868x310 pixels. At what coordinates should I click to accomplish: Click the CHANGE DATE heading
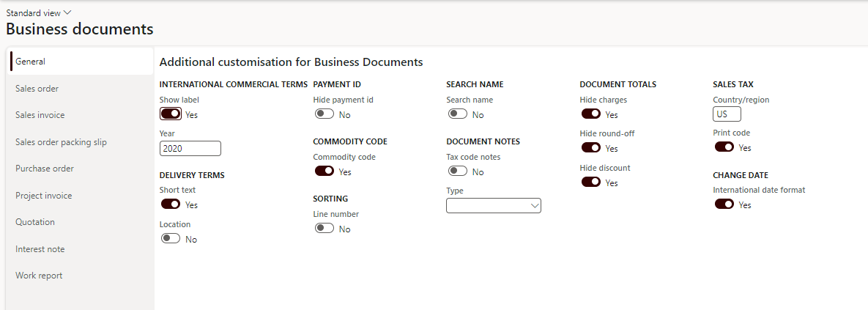coord(741,175)
